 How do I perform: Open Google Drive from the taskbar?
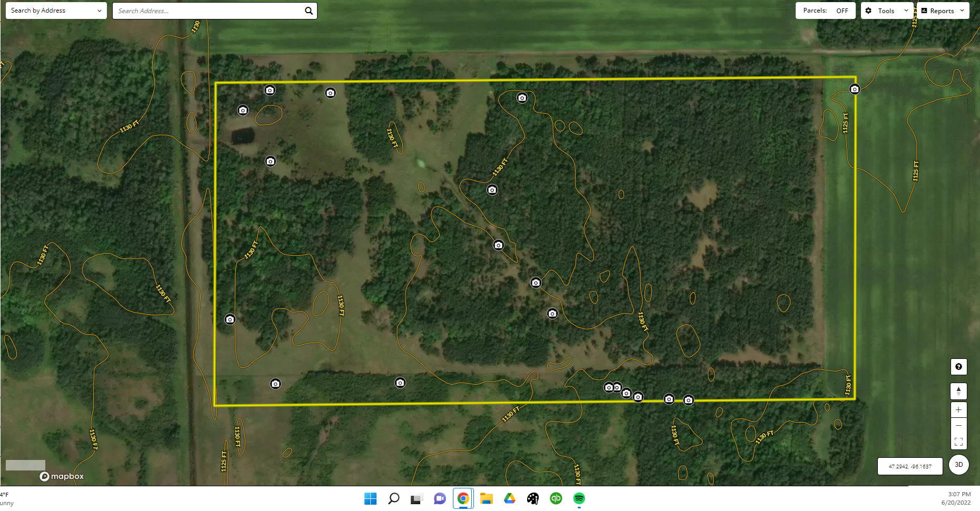(509, 498)
